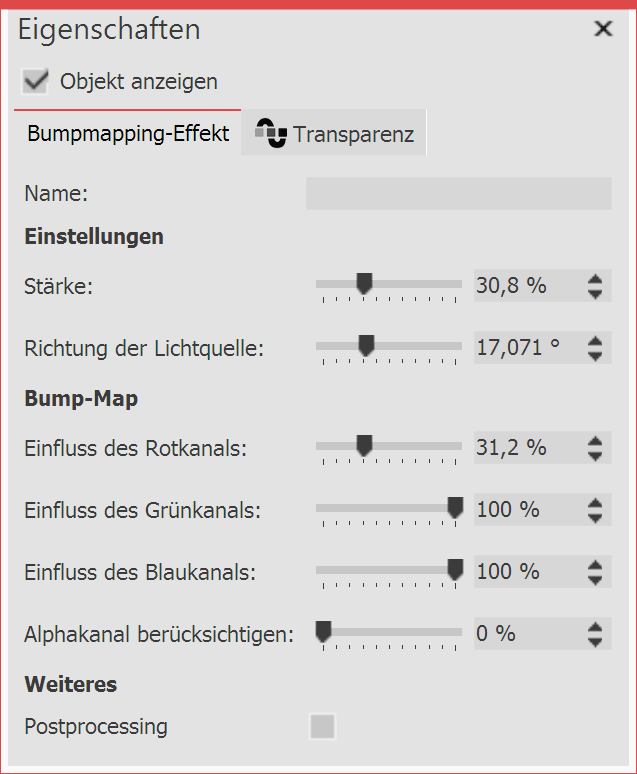Decrease Stärke with the down arrow
Screen dimensions: 637x774
(x=595, y=293)
